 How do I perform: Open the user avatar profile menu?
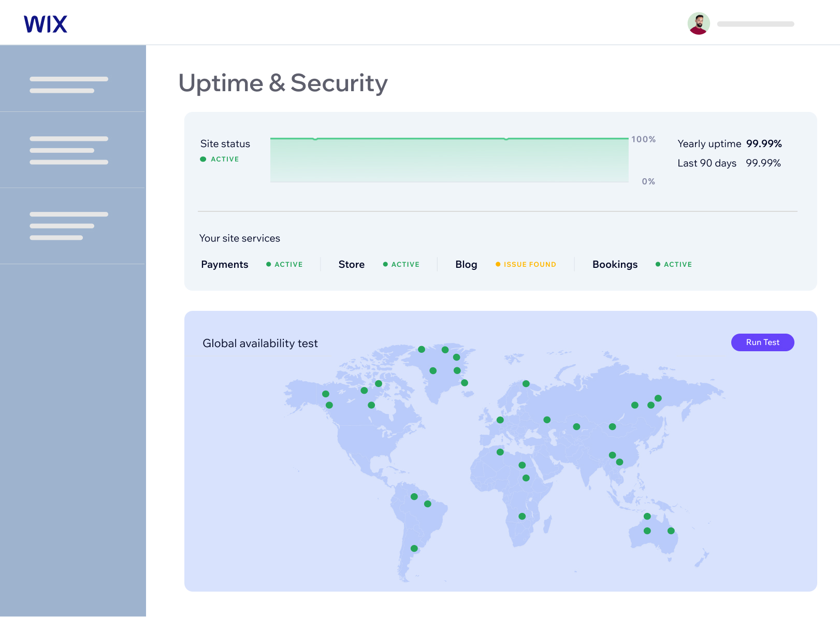(699, 23)
